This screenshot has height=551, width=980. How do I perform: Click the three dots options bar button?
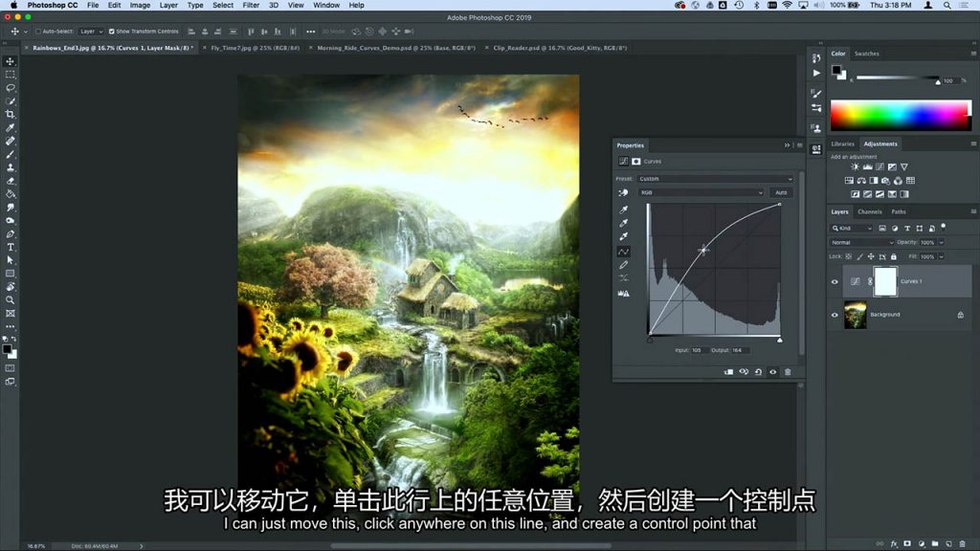tap(311, 32)
